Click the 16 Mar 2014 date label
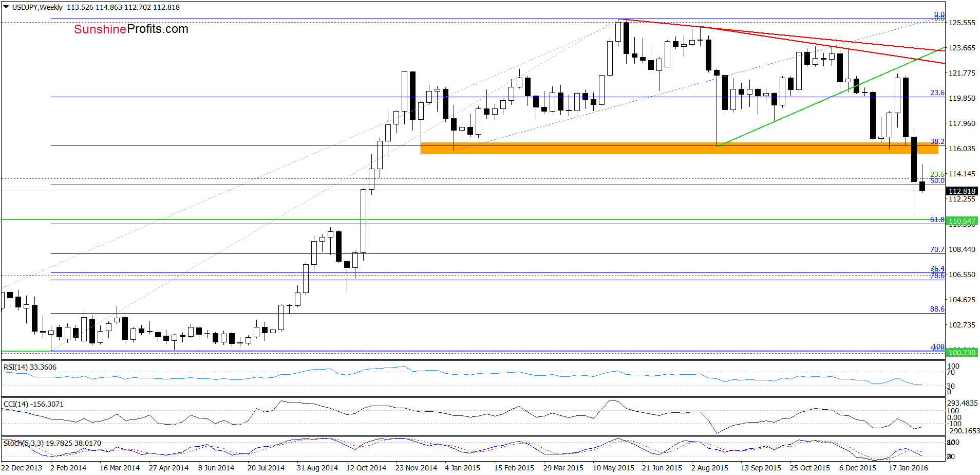The height and width of the screenshot is (475, 980). [x=120, y=468]
